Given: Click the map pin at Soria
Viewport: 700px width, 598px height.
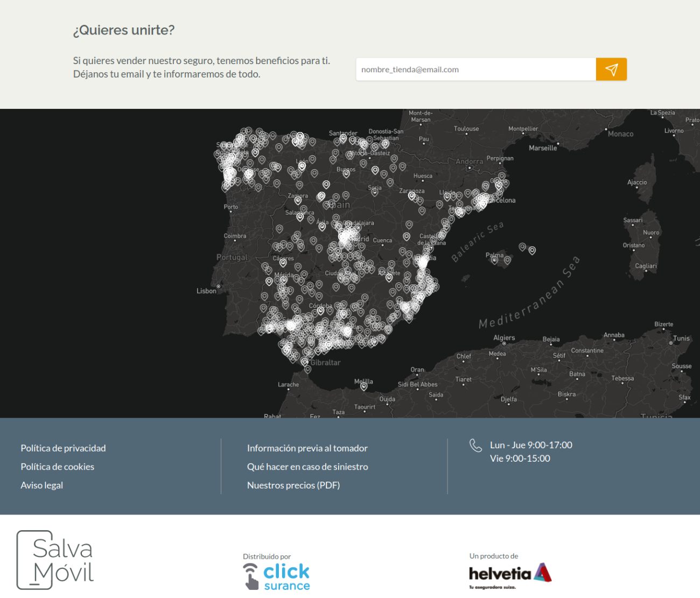Looking at the screenshot, I should [375, 191].
